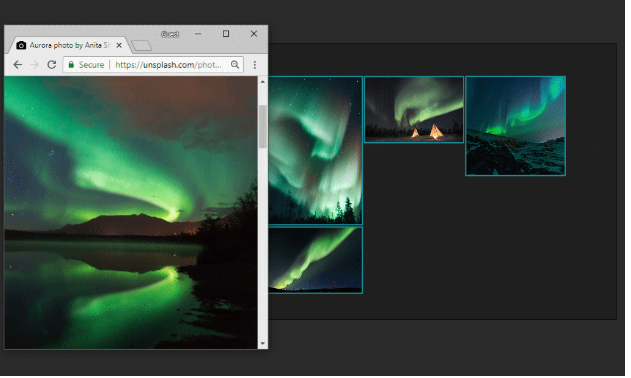Reload the Unsplash page
The image size is (631, 378).
tap(52, 65)
